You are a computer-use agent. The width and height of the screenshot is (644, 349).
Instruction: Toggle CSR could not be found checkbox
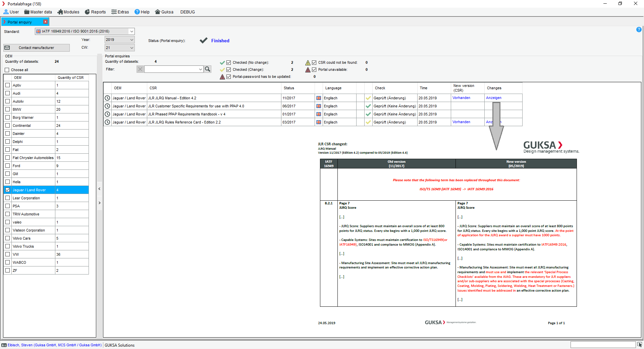point(314,62)
